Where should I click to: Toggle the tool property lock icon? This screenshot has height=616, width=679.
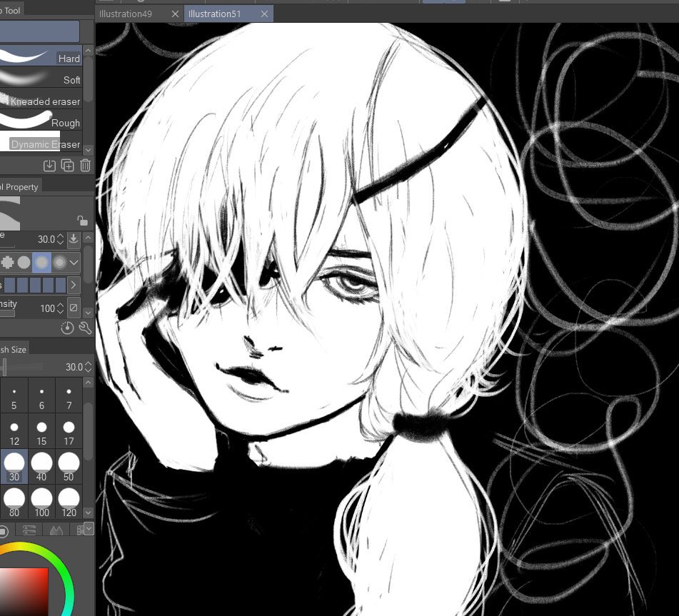tap(82, 221)
